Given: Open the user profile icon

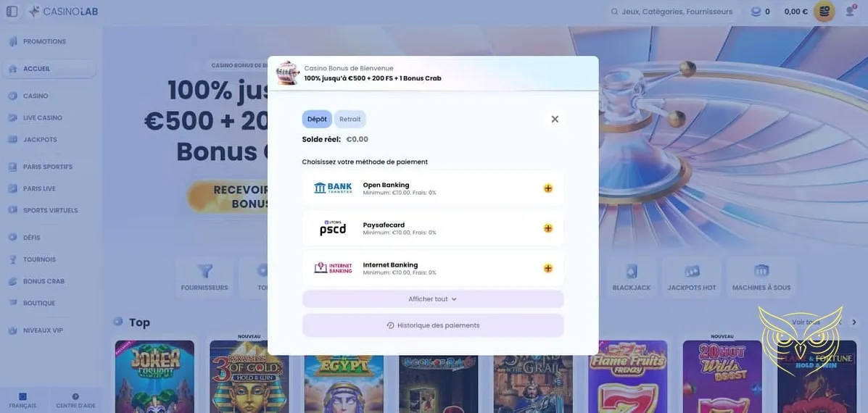Looking at the screenshot, I should (851, 11).
